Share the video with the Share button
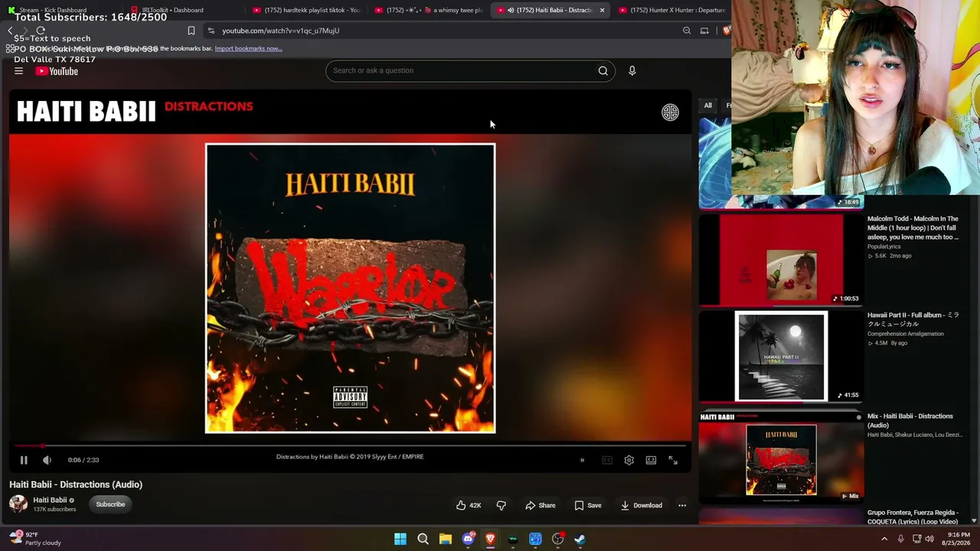 (x=541, y=505)
